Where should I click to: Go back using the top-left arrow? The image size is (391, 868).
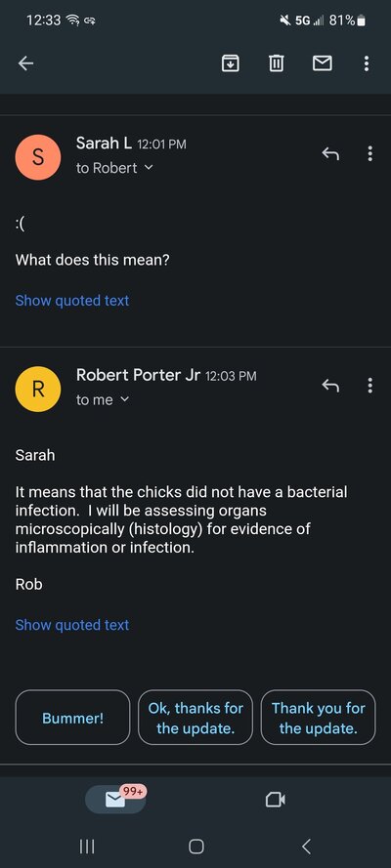point(25,64)
